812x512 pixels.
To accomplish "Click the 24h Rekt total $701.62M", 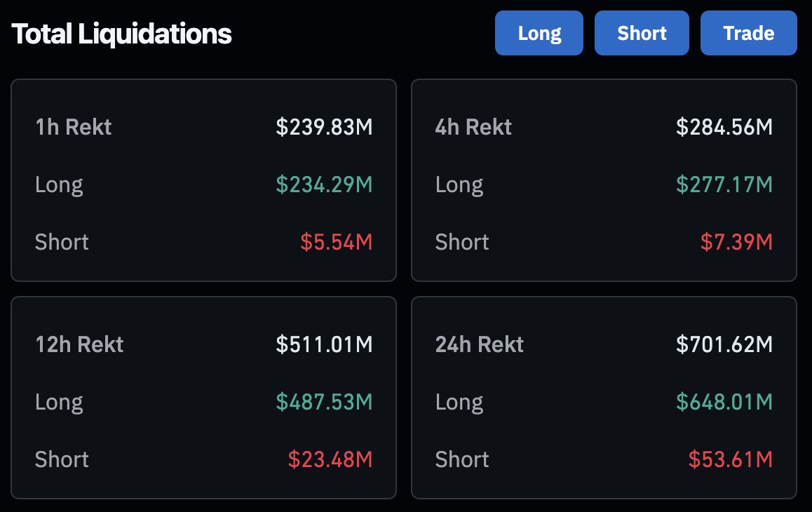I will click(x=724, y=344).
